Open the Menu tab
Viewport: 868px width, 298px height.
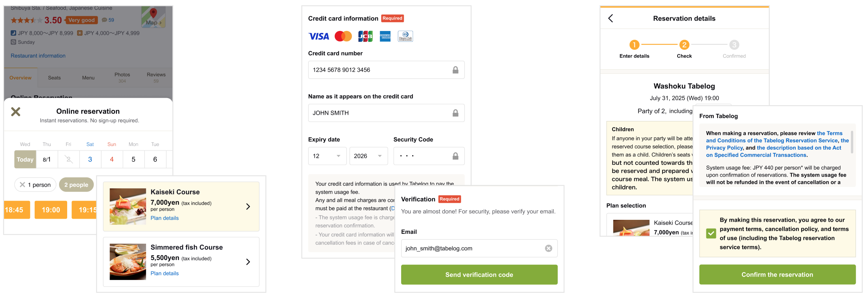pos(88,78)
